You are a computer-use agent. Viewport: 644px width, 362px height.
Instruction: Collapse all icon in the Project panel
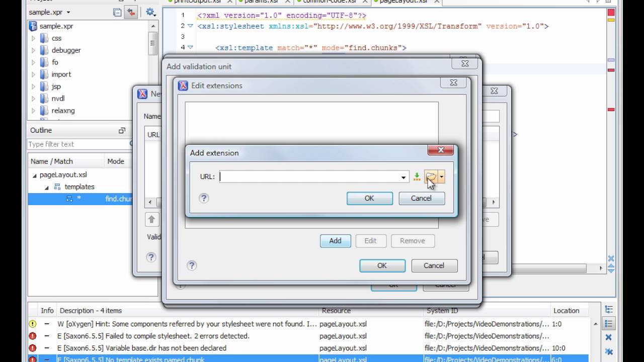117,12
